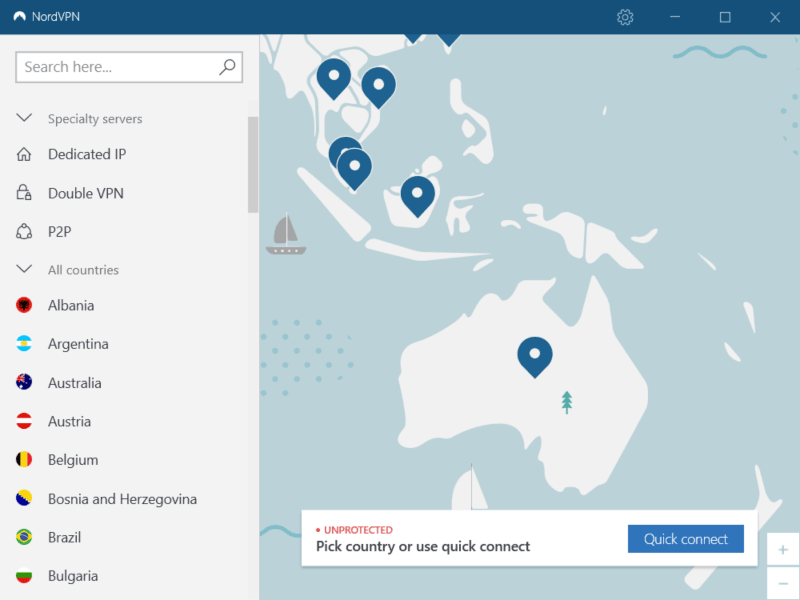Open settings via the gear icon
This screenshot has height=600, width=800.
point(626,17)
